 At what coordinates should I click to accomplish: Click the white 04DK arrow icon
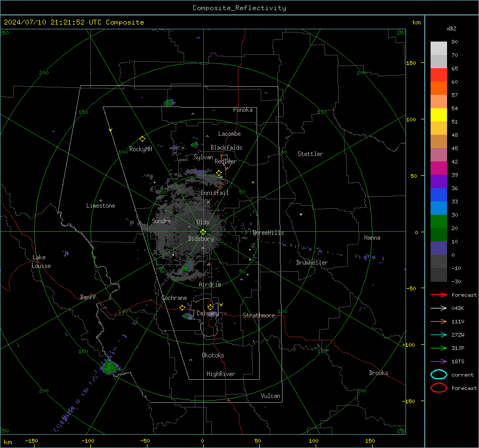(x=439, y=308)
